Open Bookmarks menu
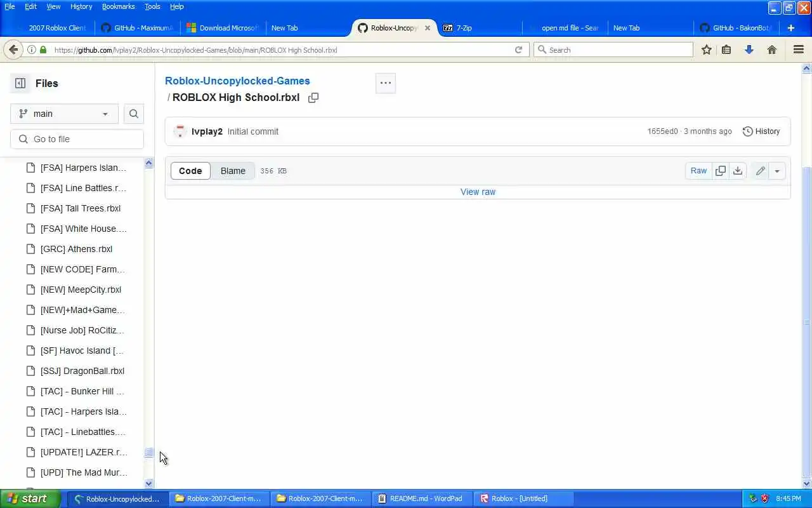The height and width of the screenshot is (508, 812). [118, 6]
